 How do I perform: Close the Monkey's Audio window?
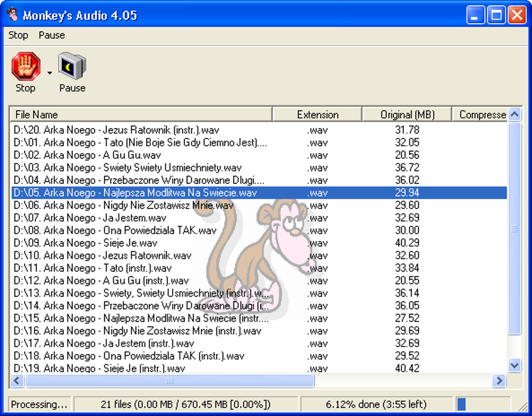click(x=517, y=15)
